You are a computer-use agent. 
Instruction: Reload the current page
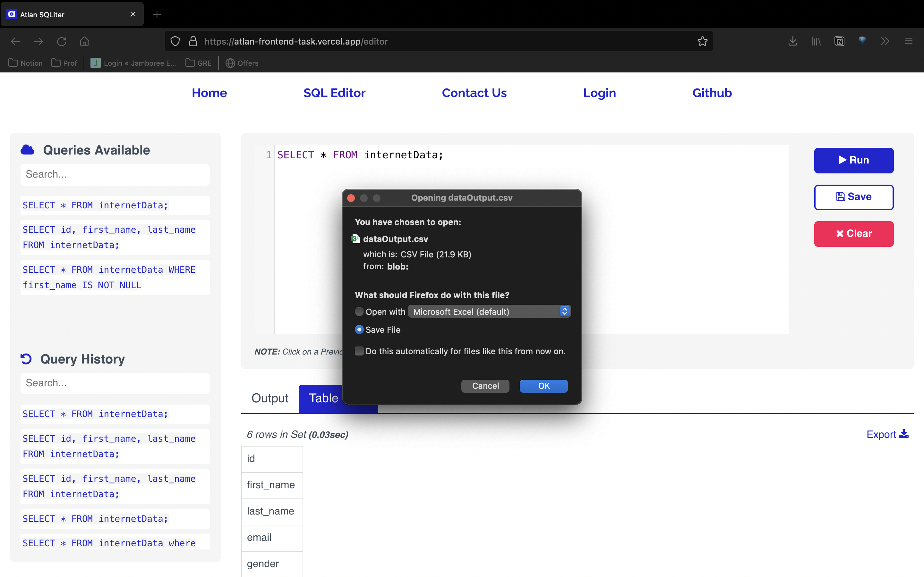[x=62, y=41]
